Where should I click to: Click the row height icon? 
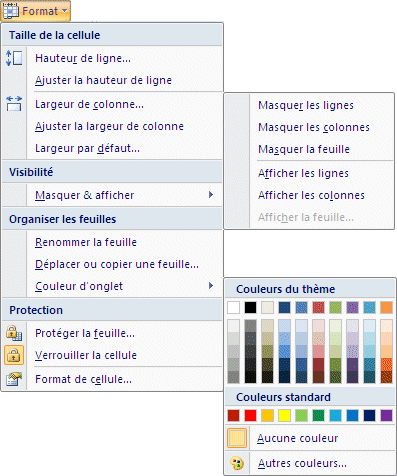[14, 58]
